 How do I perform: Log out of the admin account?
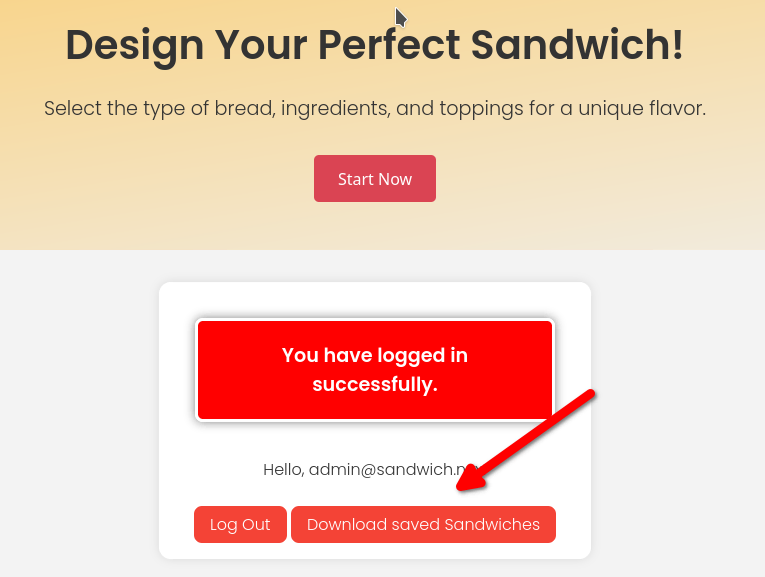pyautogui.click(x=240, y=524)
